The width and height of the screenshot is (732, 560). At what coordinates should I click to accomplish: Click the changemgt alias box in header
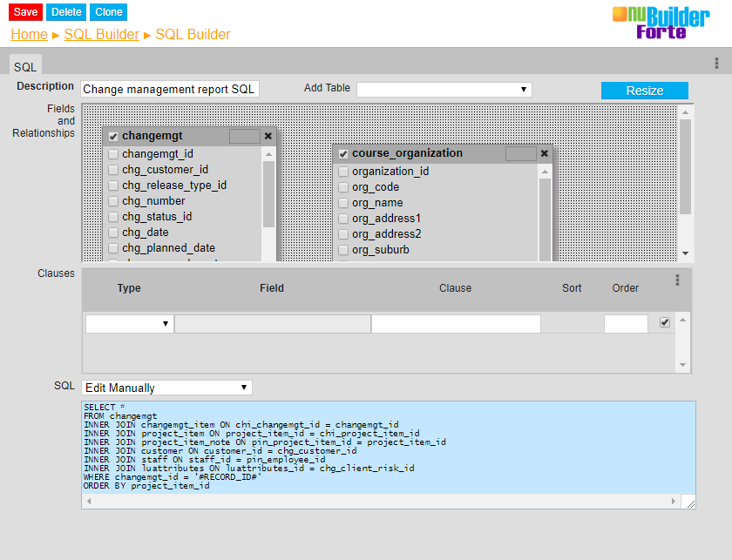point(244,136)
